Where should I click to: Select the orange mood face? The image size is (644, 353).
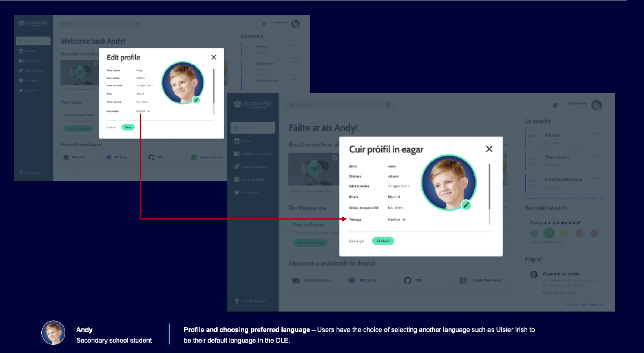pyautogui.click(x=579, y=233)
